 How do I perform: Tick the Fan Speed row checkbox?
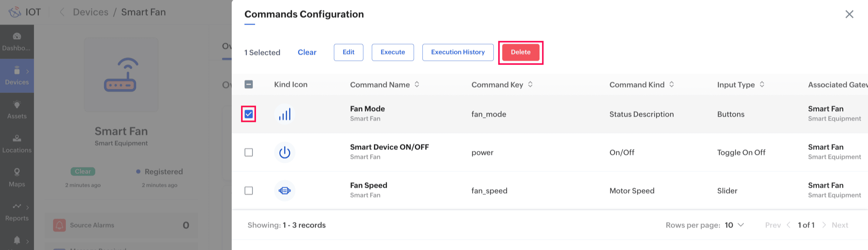tap(249, 191)
